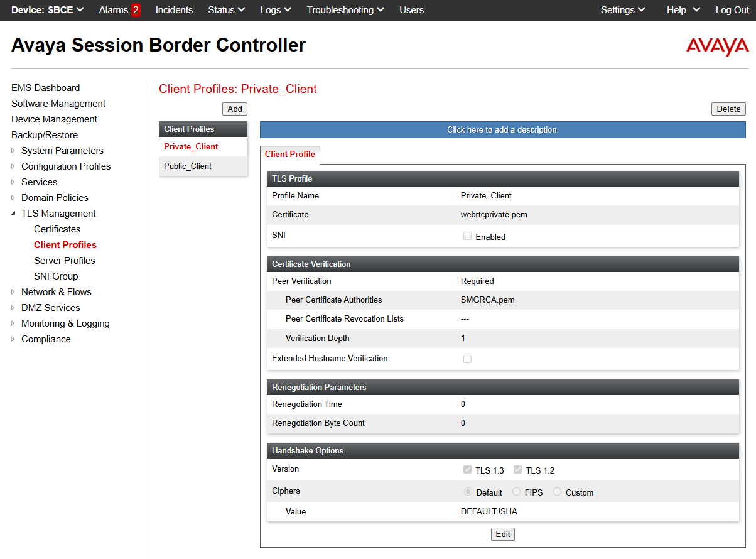Toggle the TLS 1.3 version checkbox
The width and height of the screenshot is (756, 559).
click(x=467, y=470)
